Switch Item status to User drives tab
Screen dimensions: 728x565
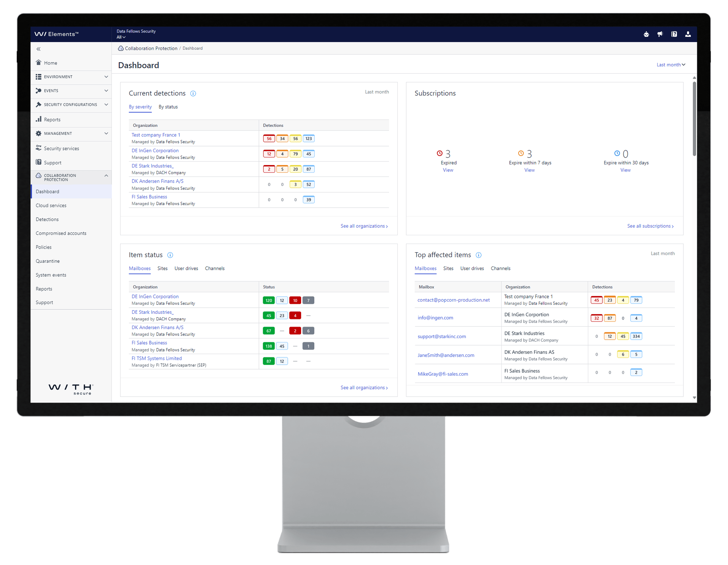coord(186,269)
